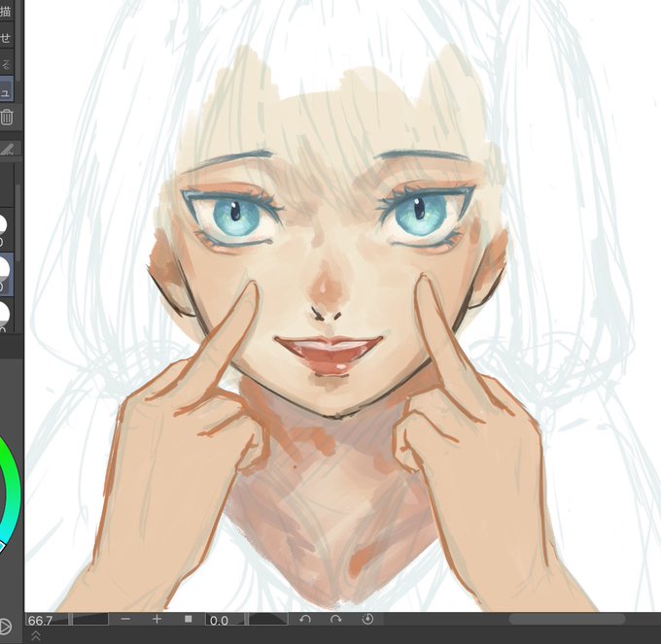Fit canvas to screen with square icon
Viewport: 661px width, 644px height.
coord(189,619)
